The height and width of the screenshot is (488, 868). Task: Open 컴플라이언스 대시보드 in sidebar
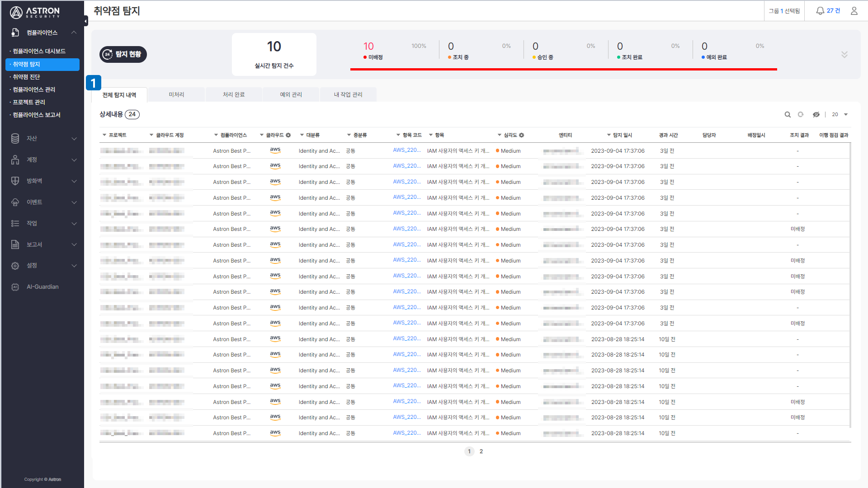point(39,52)
